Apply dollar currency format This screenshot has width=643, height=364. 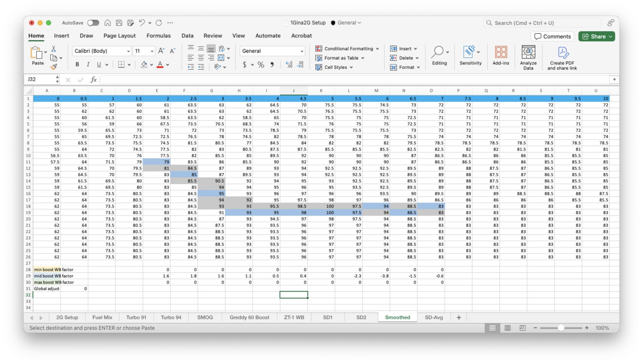[245, 65]
